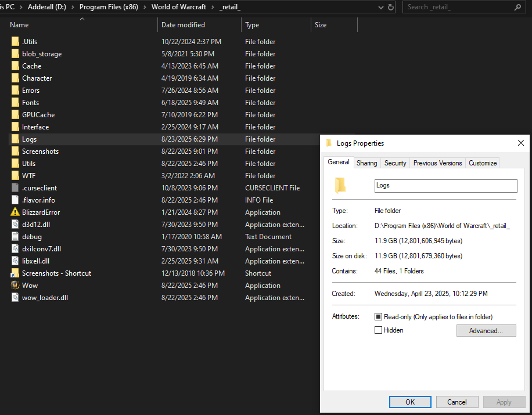Click the d3d12.dll file icon

15,224
